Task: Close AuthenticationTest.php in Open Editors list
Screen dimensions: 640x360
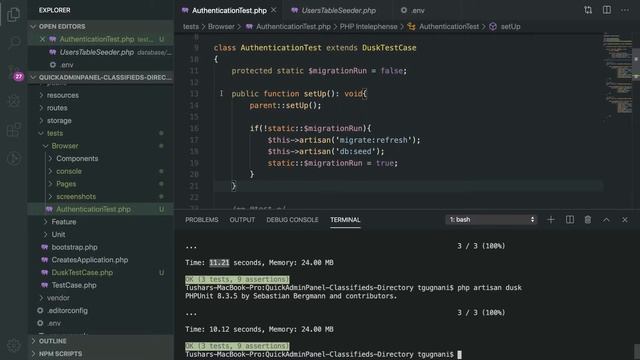Action: [x=42, y=39]
